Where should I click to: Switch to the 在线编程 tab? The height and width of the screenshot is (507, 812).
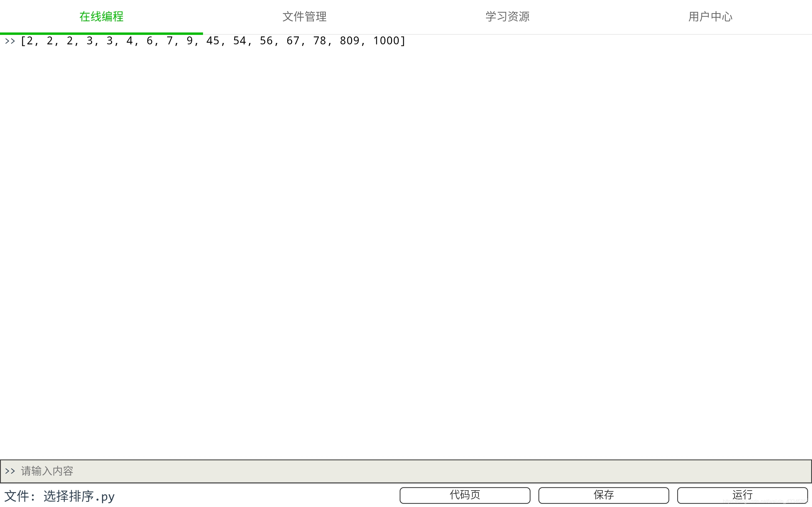click(101, 16)
